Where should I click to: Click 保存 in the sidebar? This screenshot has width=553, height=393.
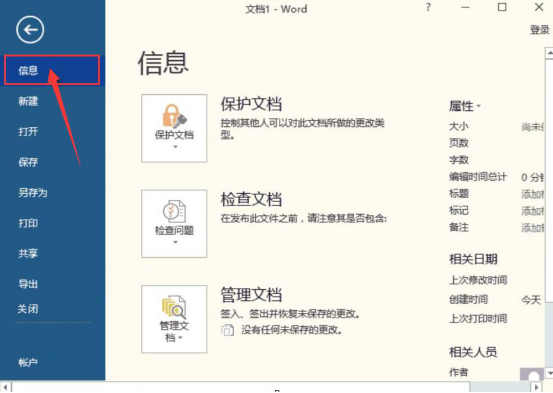pos(28,162)
